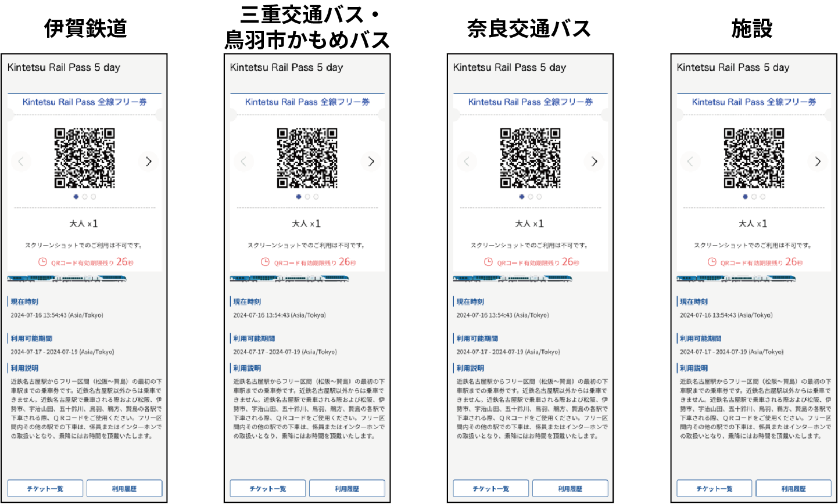Open 利用履歴 in the 施設 panel
The image size is (838, 504).
click(793, 488)
